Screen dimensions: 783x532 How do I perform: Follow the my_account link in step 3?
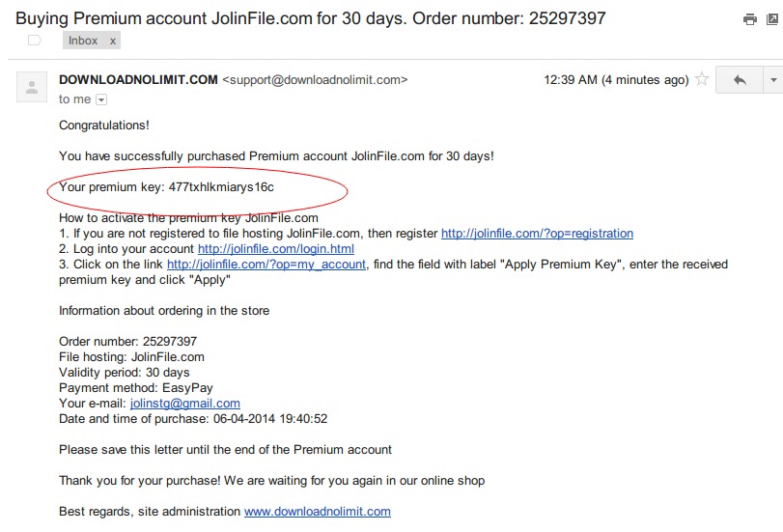[266, 265]
